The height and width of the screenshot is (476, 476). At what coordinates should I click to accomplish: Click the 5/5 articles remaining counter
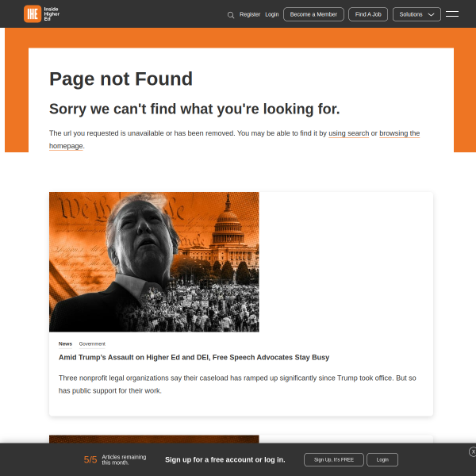[x=90, y=459]
